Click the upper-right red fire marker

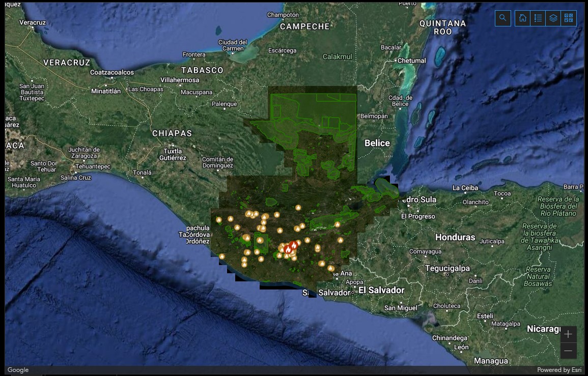pos(294,245)
